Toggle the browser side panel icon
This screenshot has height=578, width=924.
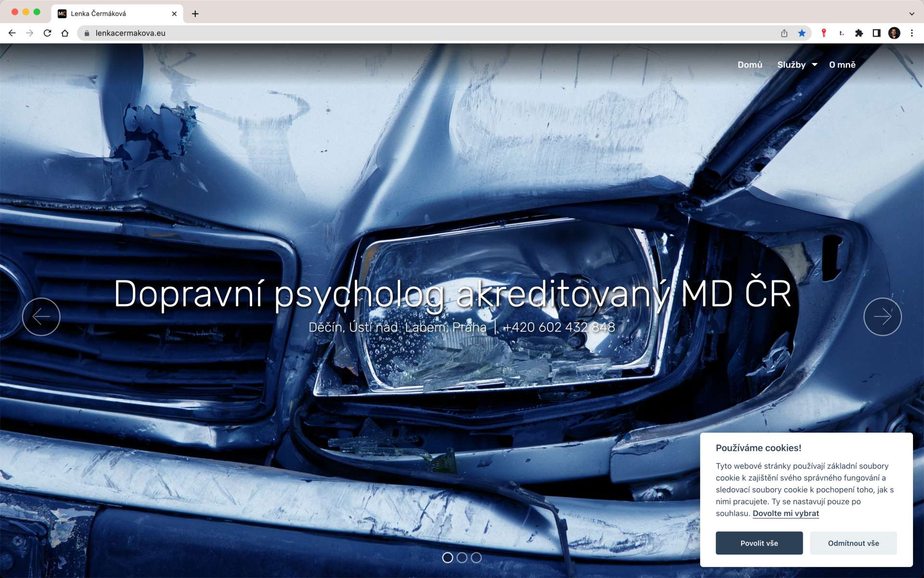pos(876,33)
